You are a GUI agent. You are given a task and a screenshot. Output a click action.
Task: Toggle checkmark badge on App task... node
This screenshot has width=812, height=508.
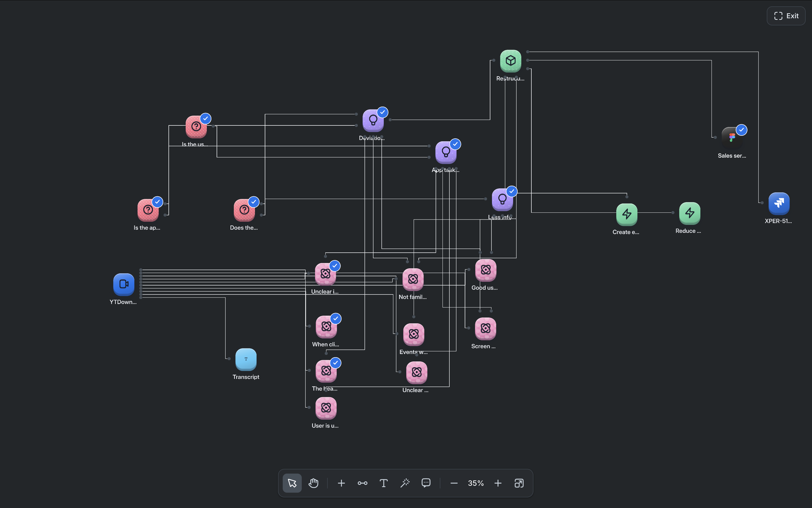455,144
